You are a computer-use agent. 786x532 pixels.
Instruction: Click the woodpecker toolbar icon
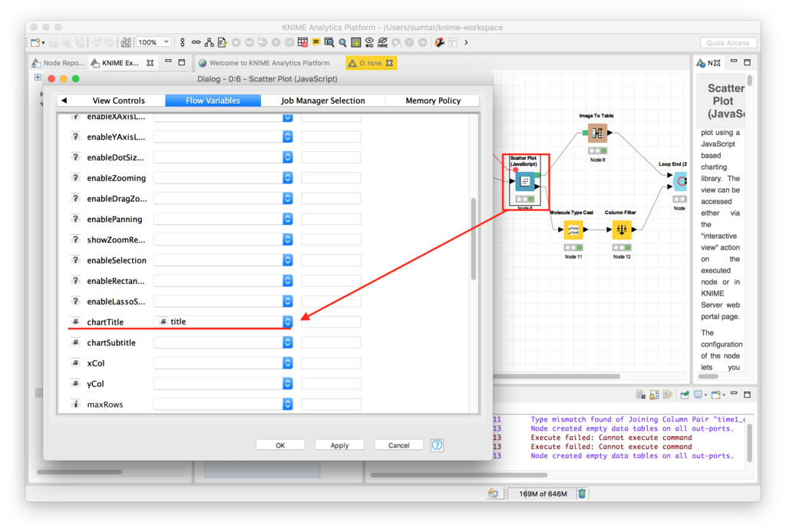click(x=440, y=43)
